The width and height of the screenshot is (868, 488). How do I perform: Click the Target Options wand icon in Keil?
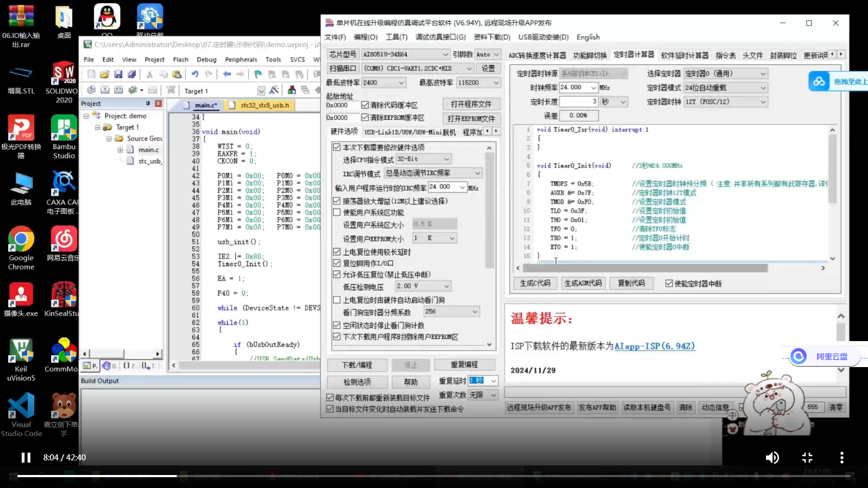tap(274, 90)
